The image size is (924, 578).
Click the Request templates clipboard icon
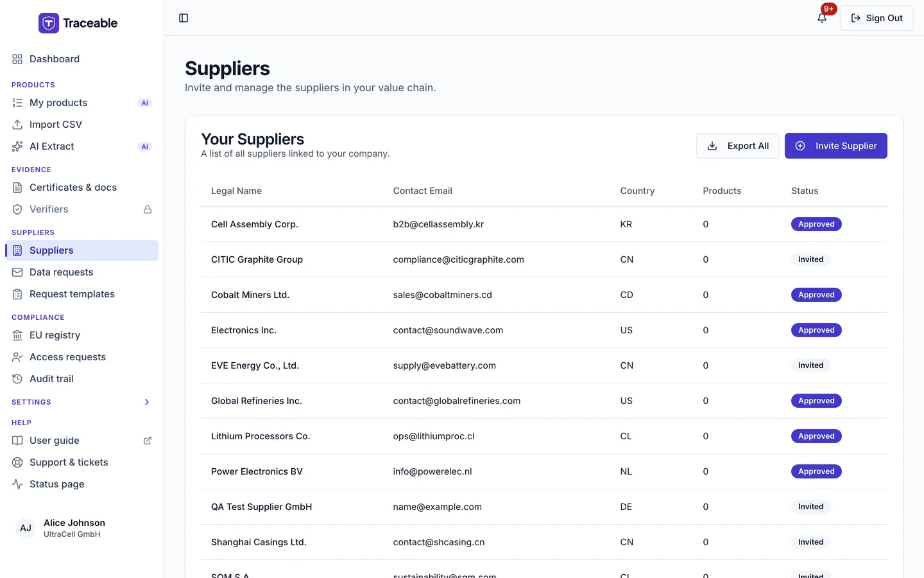tap(17, 294)
